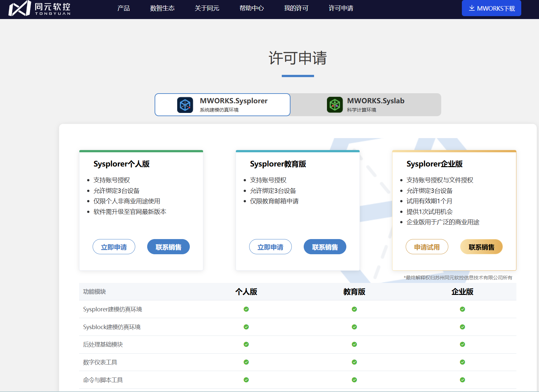Go to 我的许可 page
Screen dimensions: 539x392
pyautogui.click(x=296, y=8)
